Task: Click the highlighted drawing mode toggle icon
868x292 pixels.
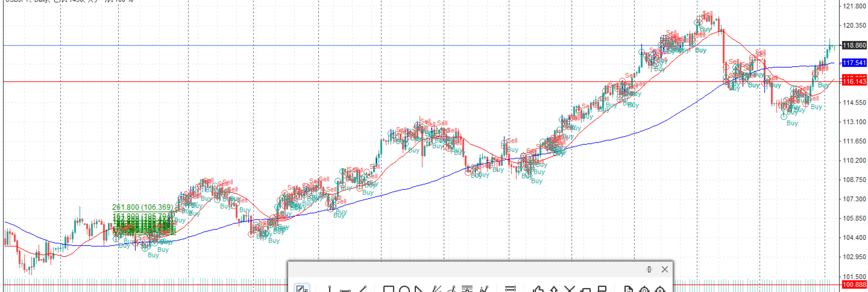Action: pos(301,289)
